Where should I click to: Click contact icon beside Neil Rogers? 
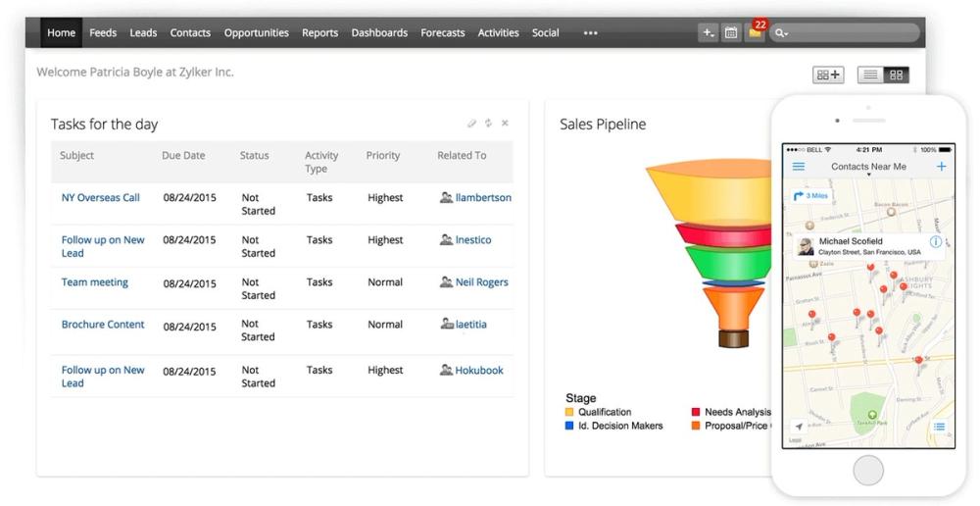pos(446,282)
